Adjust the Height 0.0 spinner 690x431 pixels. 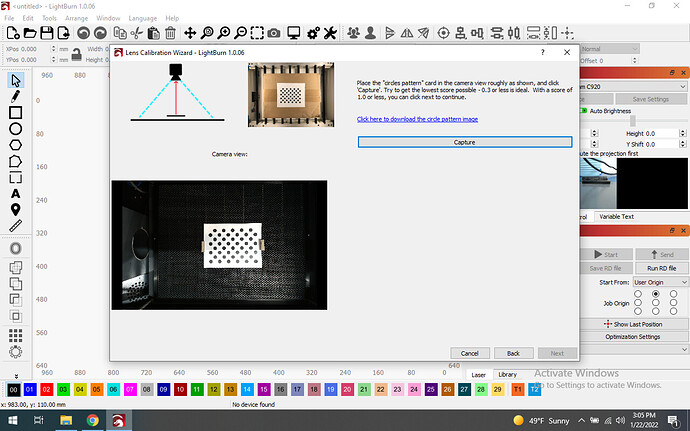(683, 133)
